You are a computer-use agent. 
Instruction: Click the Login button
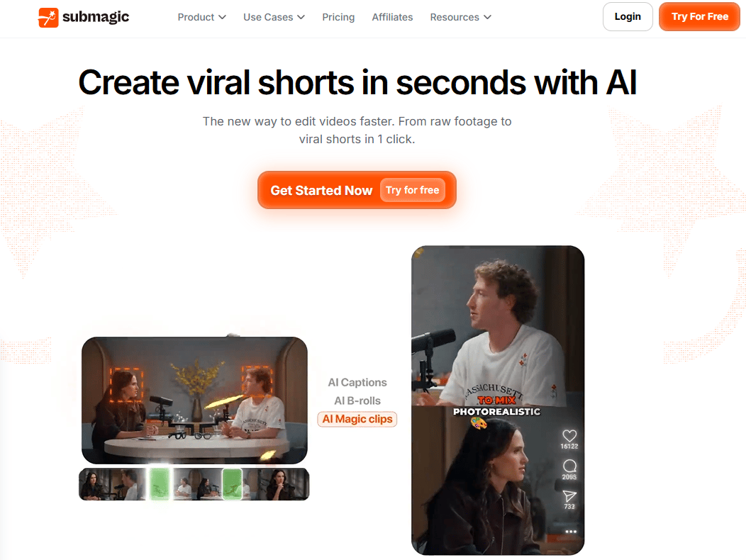coord(628,16)
